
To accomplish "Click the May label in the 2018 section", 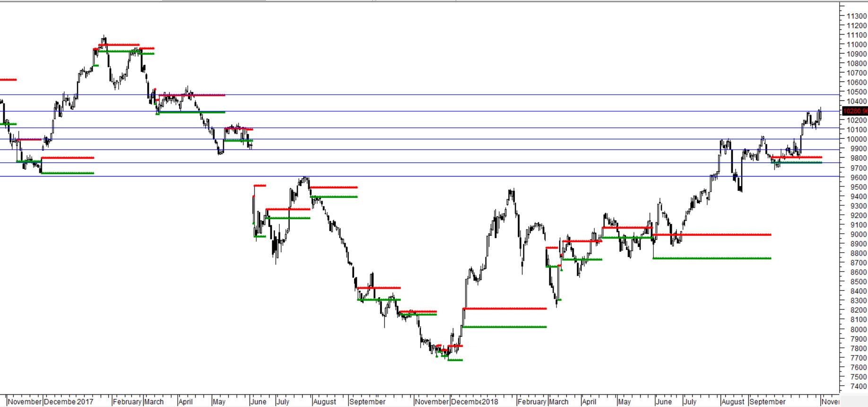I will click(624, 401).
